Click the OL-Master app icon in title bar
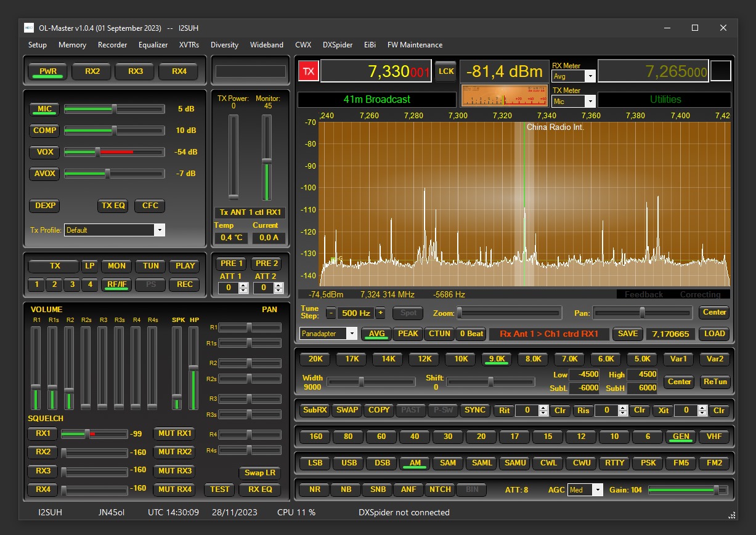Image resolution: width=756 pixels, height=535 pixels. tap(29, 28)
